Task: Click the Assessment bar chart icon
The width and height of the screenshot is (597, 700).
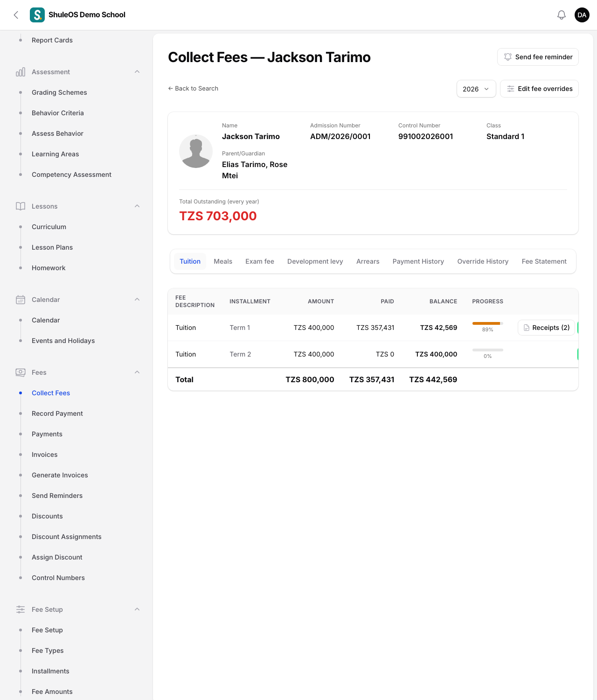Action: [21, 72]
